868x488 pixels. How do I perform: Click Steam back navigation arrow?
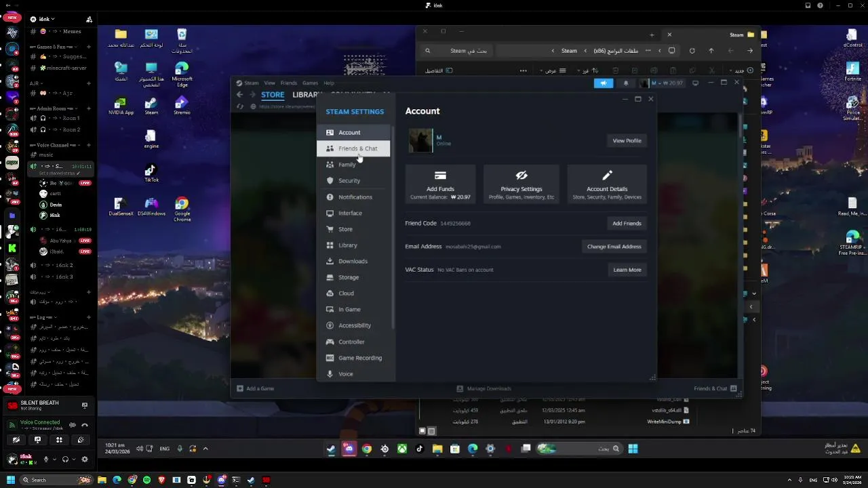tap(239, 95)
